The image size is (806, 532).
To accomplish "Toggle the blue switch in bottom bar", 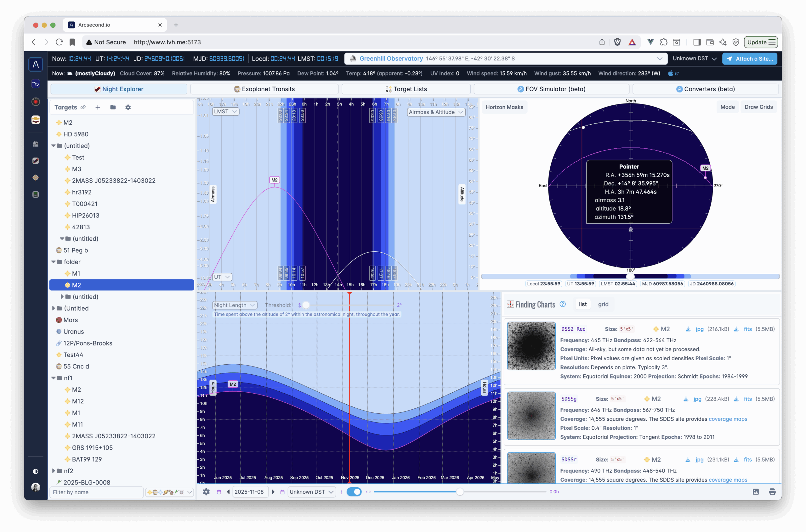I will 354,492.
